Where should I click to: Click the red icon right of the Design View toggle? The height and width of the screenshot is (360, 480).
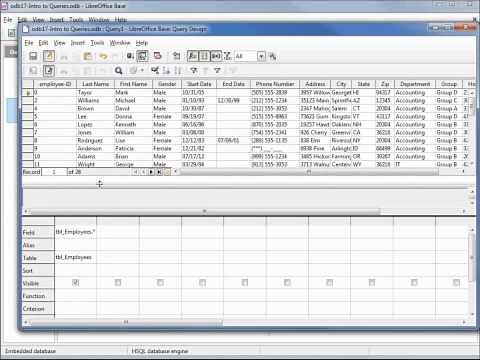(157, 56)
